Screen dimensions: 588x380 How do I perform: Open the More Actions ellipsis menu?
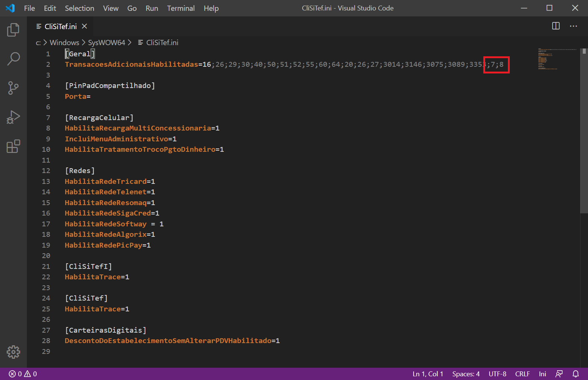573,26
